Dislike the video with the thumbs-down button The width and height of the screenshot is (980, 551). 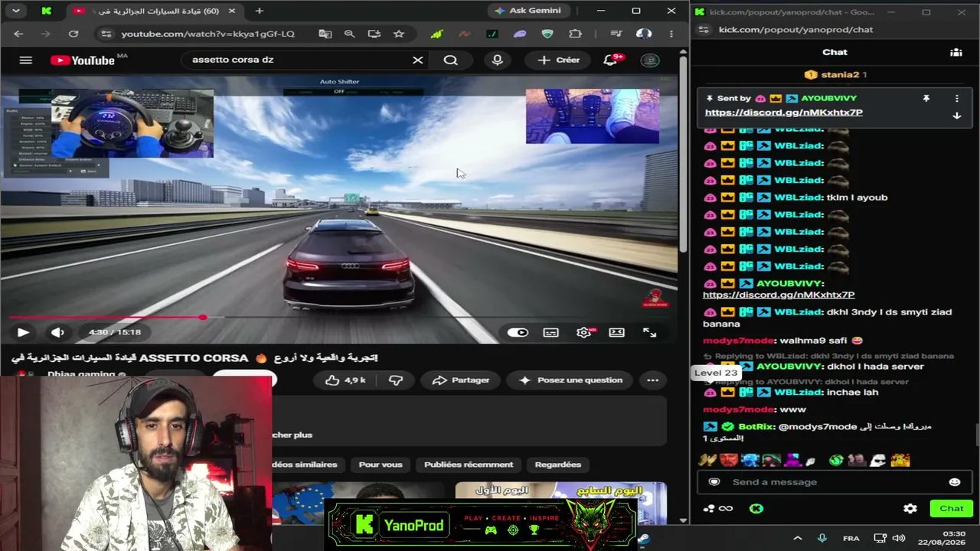point(396,380)
